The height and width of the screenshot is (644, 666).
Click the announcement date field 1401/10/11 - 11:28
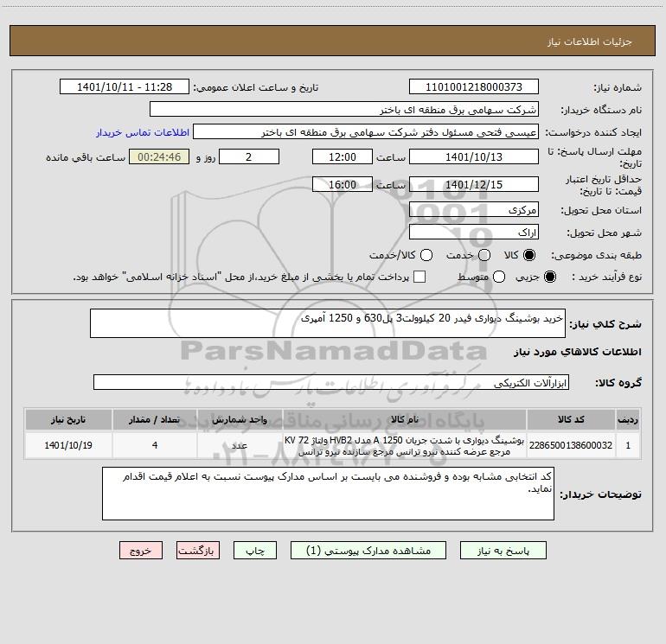(x=125, y=87)
